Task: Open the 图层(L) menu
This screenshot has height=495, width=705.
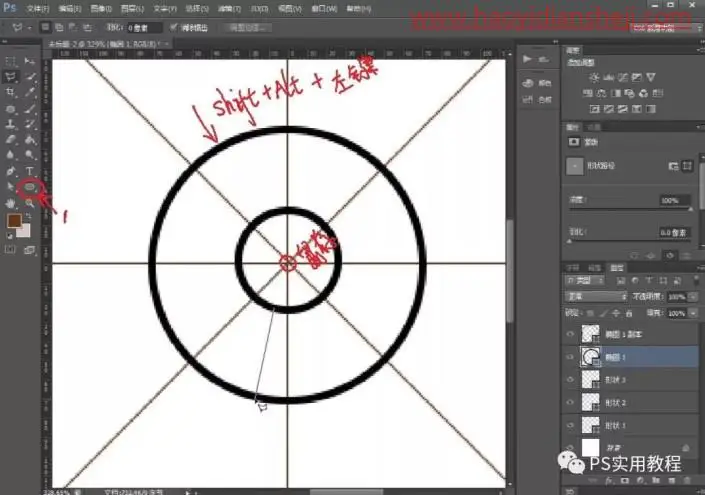Action: pos(132,9)
